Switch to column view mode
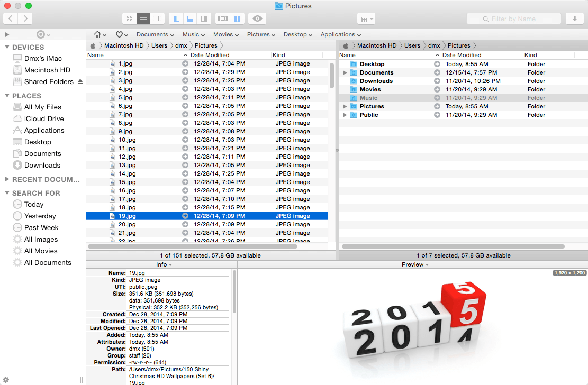The height and width of the screenshot is (385, 588). point(157,19)
